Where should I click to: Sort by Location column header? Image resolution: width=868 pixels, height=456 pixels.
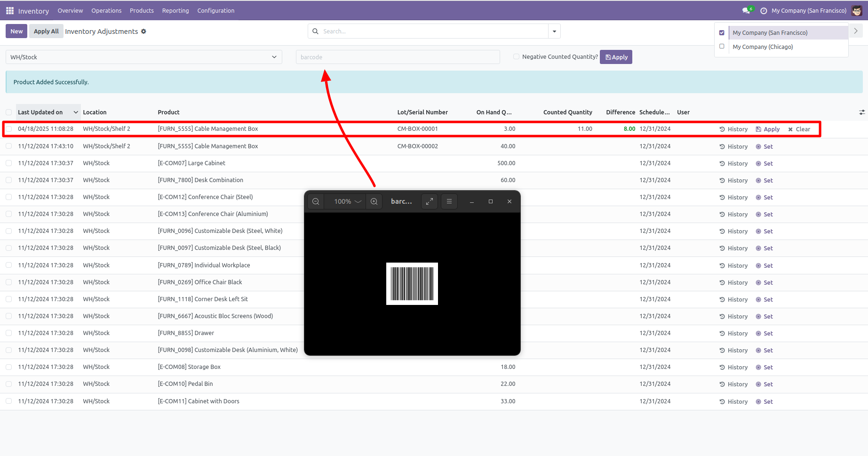(95, 112)
